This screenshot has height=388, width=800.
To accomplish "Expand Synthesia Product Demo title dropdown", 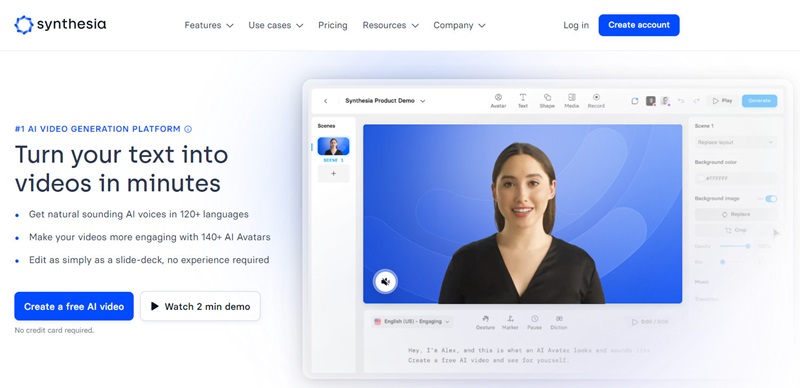I will pyautogui.click(x=385, y=101).
